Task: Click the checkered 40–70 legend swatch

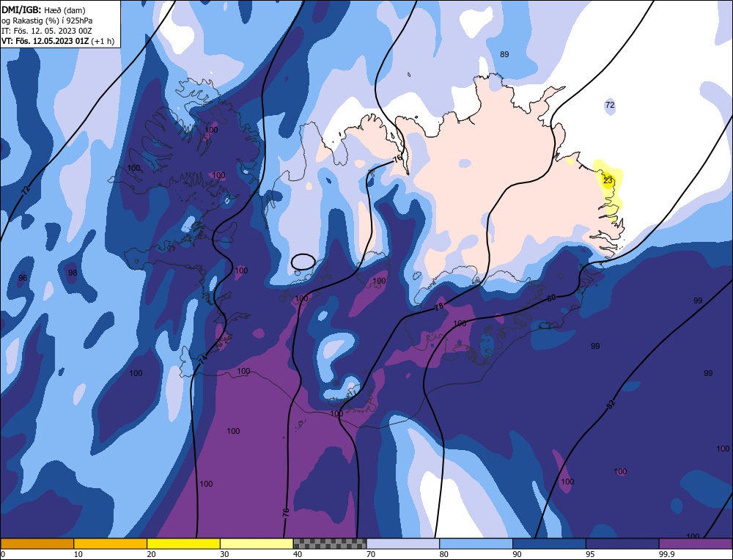Action: coord(330,543)
